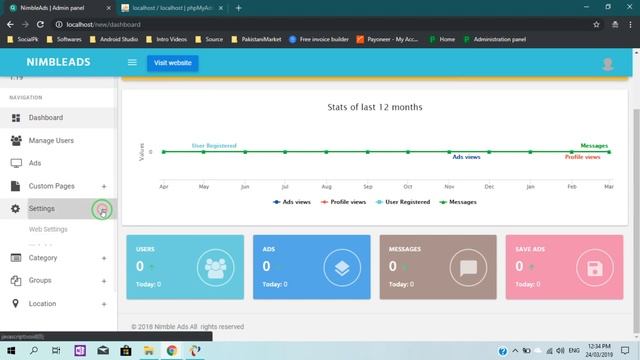Open the Android Studio bookmark folder

tap(113, 40)
